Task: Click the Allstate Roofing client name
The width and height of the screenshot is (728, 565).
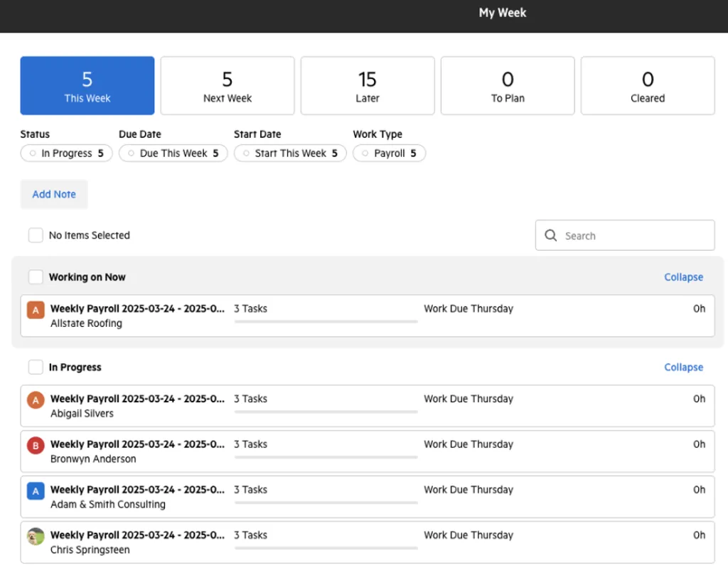Action: [x=86, y=323]
